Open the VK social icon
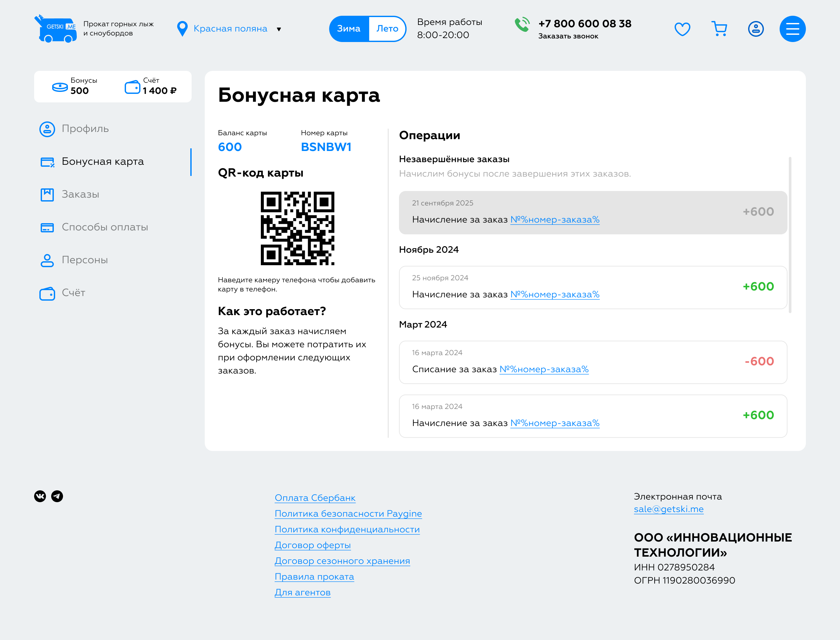 [x=40, y=496]
